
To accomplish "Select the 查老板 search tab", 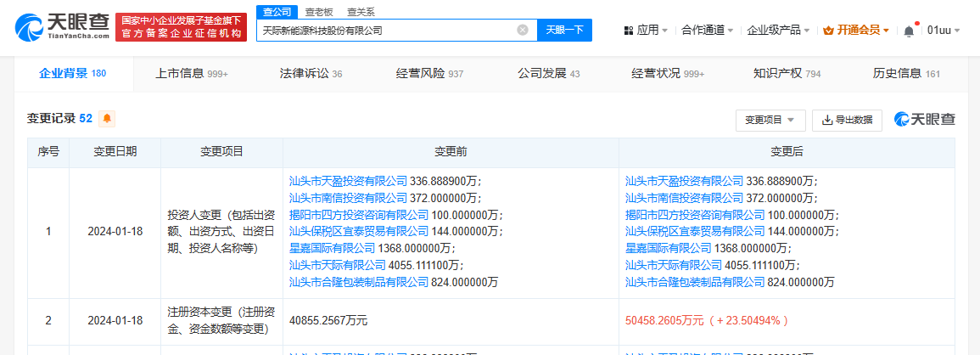I will tap(318, 13).
